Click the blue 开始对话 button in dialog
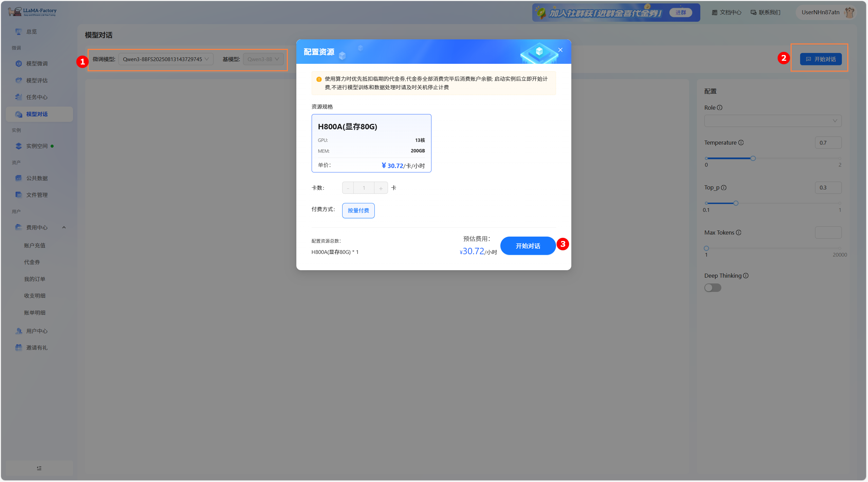 click(x=528, y=246)
